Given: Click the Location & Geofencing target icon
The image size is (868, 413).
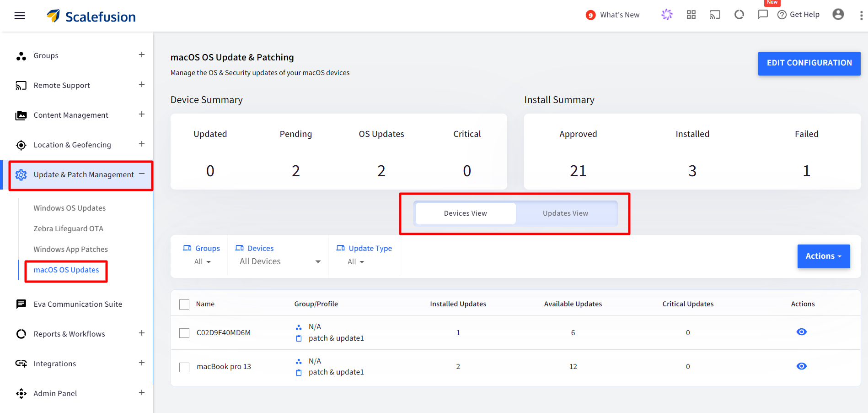Looking at the screenshot, I should click(x=21, y=145).
